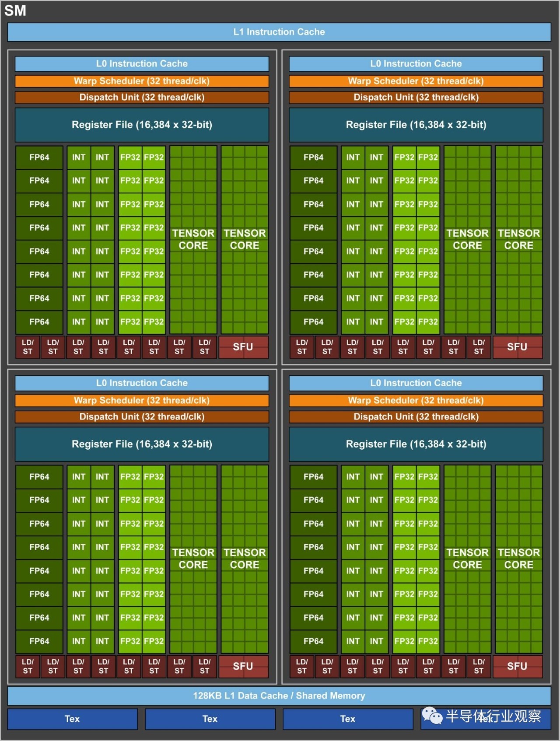Click the second Tex block from left
This screenshot has height=741, width=560.
point(210,719)
